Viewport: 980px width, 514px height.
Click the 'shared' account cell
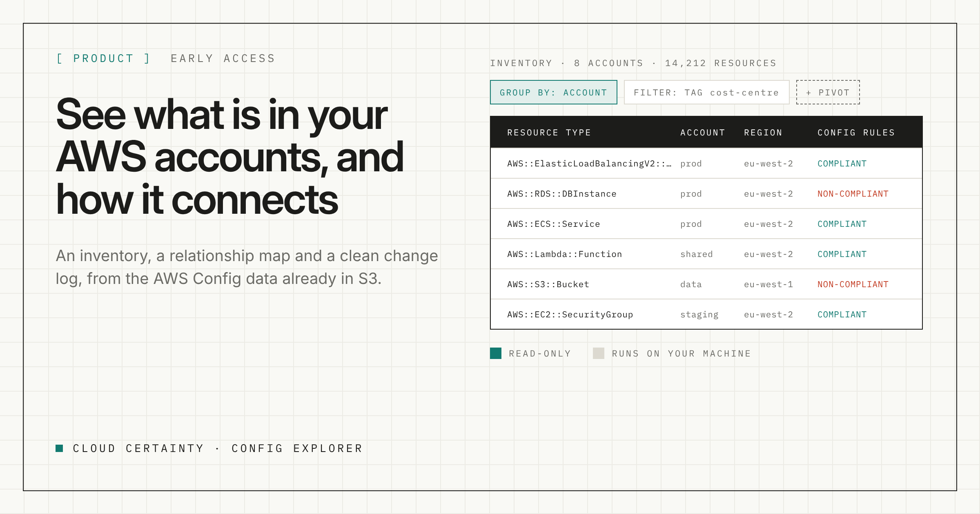pyautogui.click(x=696, y=254)
